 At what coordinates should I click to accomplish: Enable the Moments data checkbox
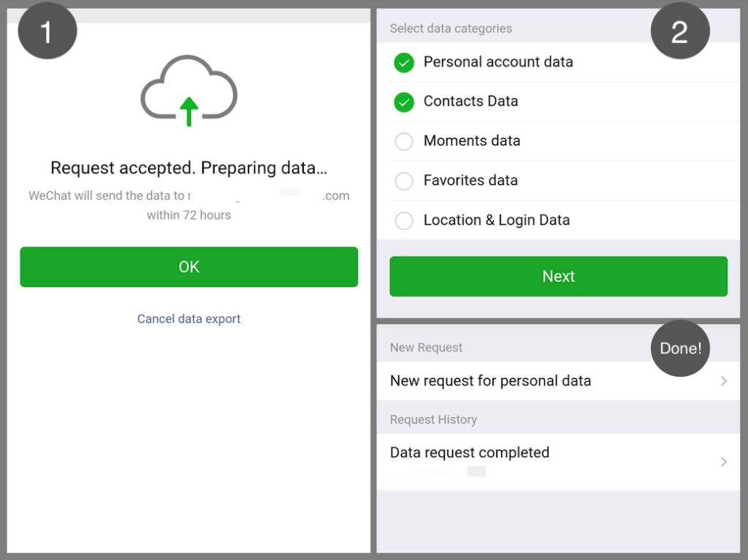404,142
